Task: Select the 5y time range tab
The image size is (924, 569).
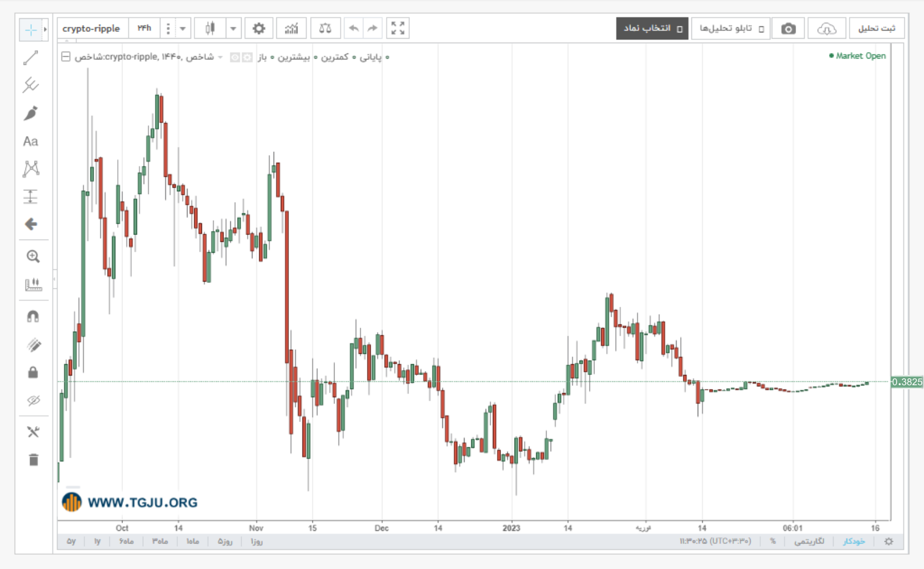Action: tap(71, 541)
